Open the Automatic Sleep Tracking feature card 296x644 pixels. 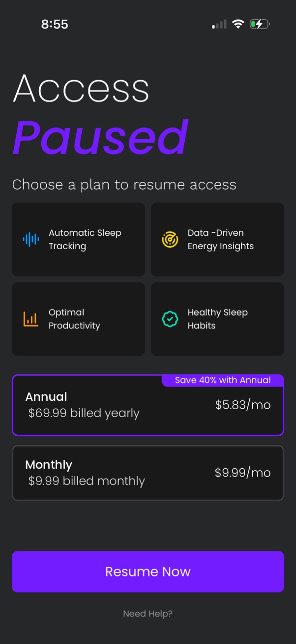(x=78, y=239)
